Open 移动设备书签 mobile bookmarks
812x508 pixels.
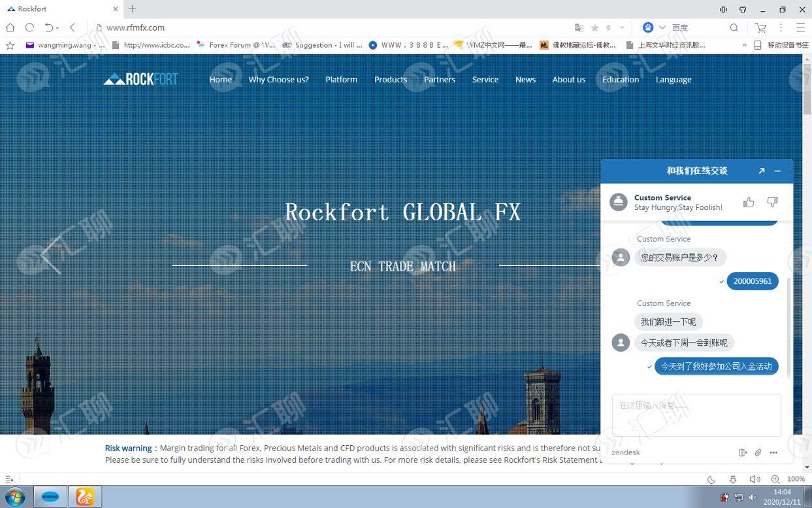(x=781, y=45)
